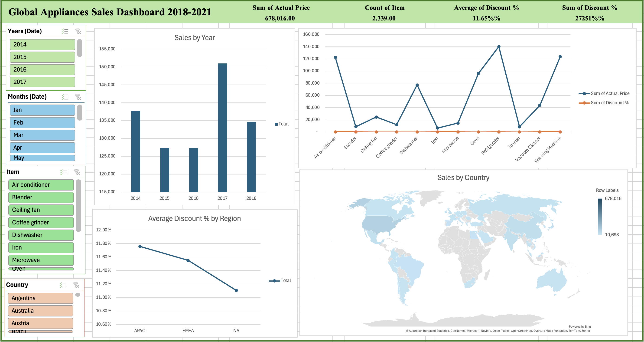Enable multi-select in Country slicer
Screen dimensions: 644x342
(x=63, y=285)
